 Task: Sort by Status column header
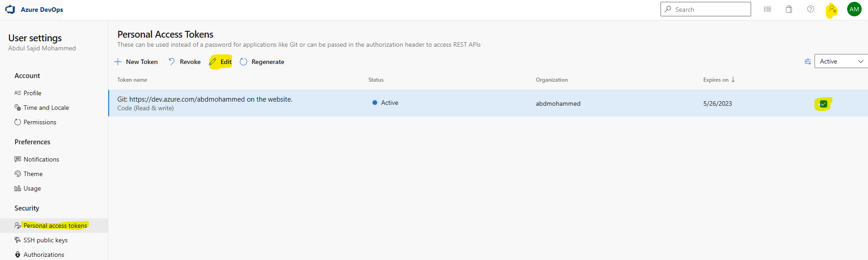tap(376, 80)
